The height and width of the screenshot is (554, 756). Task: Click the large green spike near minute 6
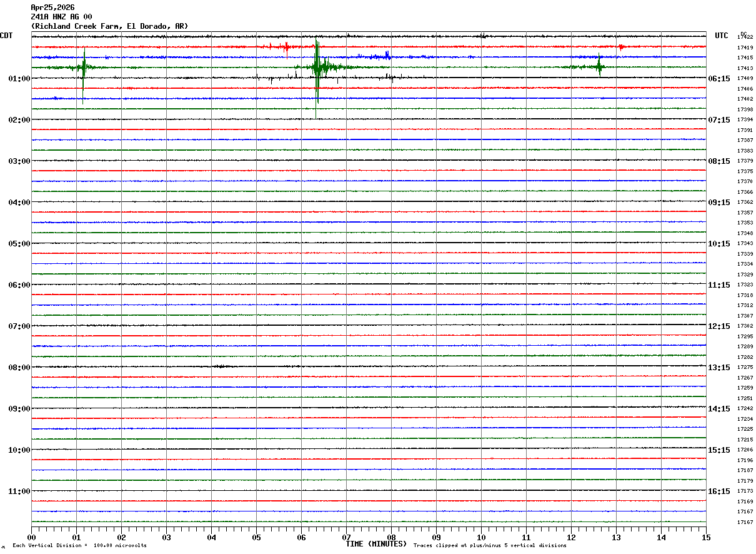coord(317,68)
